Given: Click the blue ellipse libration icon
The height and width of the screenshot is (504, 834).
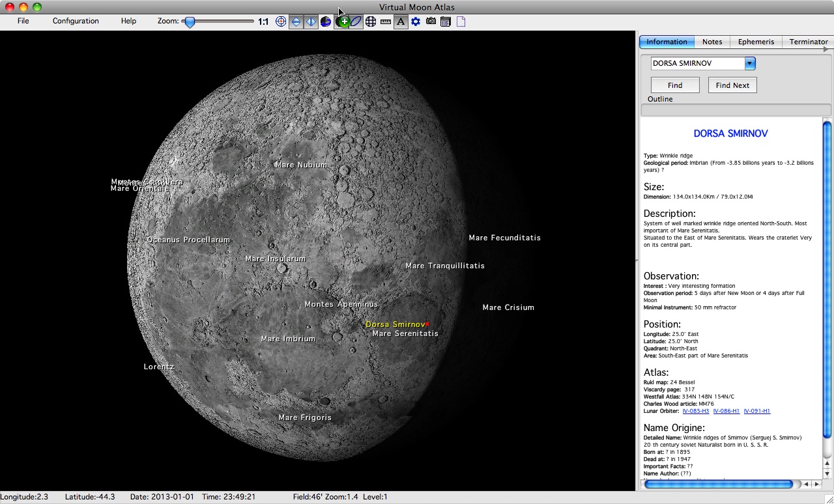Looking at the screenshot, I should point(356,21).
